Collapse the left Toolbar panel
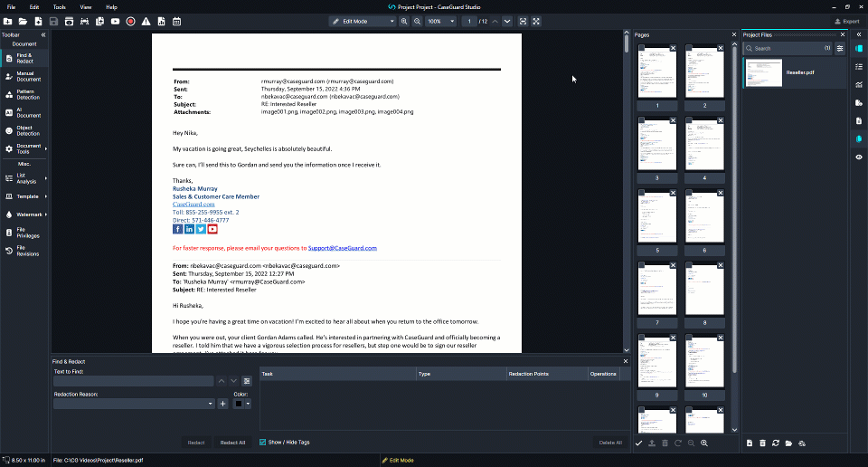This screenshot has height=467, width=868. 43,35
